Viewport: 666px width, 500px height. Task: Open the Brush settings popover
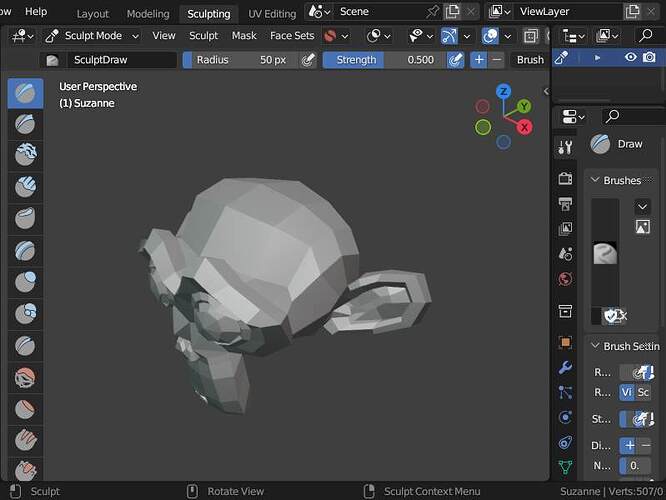pos(530,60)
